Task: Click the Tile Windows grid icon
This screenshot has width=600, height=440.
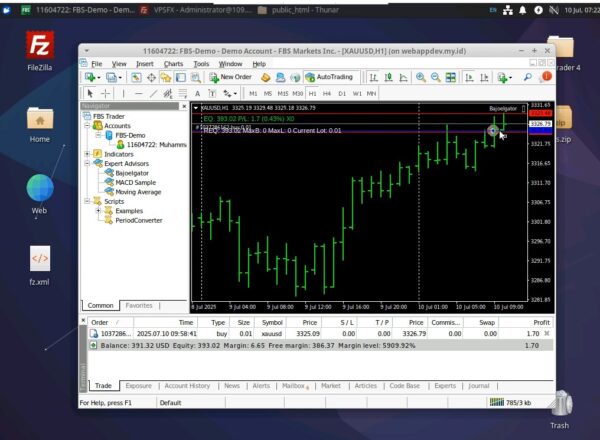Action: click(451, 78)
